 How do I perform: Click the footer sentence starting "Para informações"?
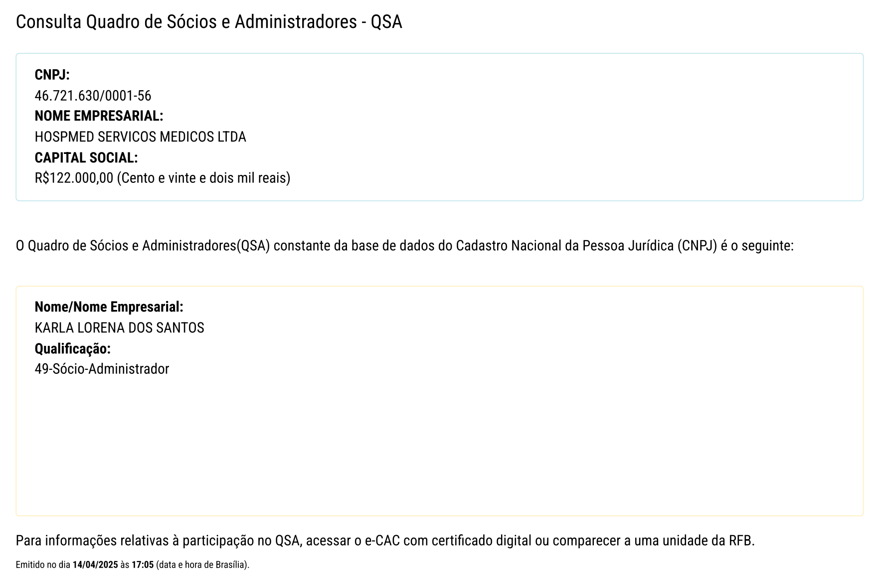(x=385, y=541)
